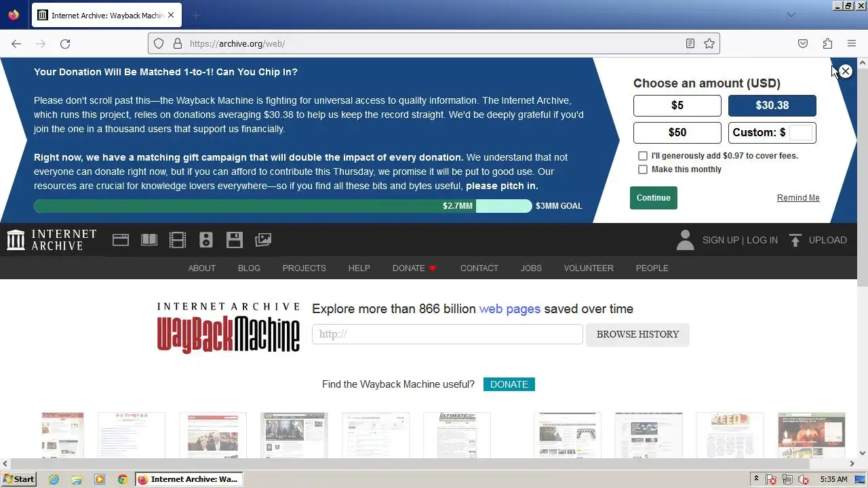This screenshot has height=488, width=868.
Task: Close the Internet Archive tab
Action: click(x=170, y=15)
